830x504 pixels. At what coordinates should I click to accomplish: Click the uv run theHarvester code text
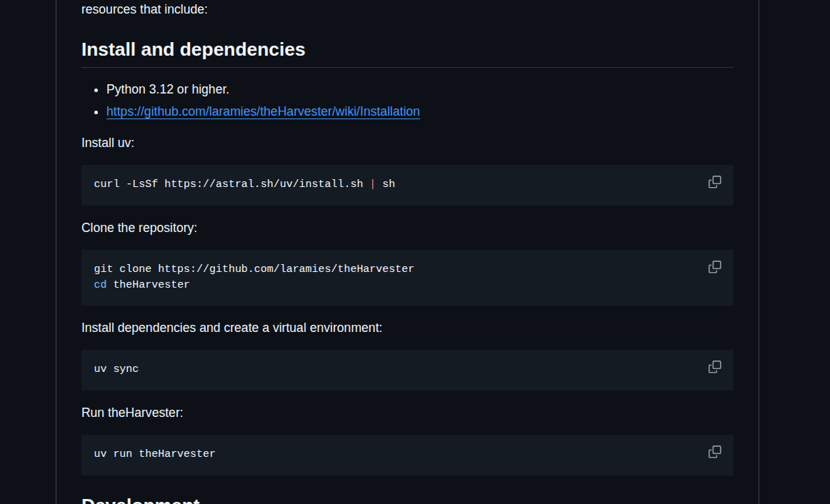154,454
